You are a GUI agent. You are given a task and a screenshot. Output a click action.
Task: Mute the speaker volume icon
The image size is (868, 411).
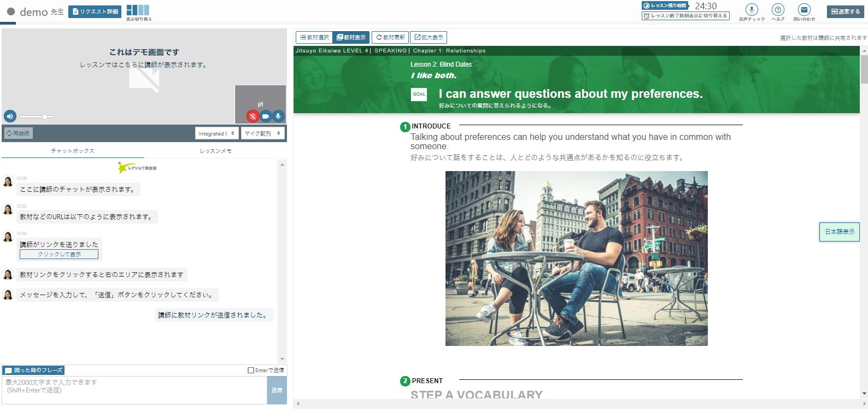click(10, 116)
